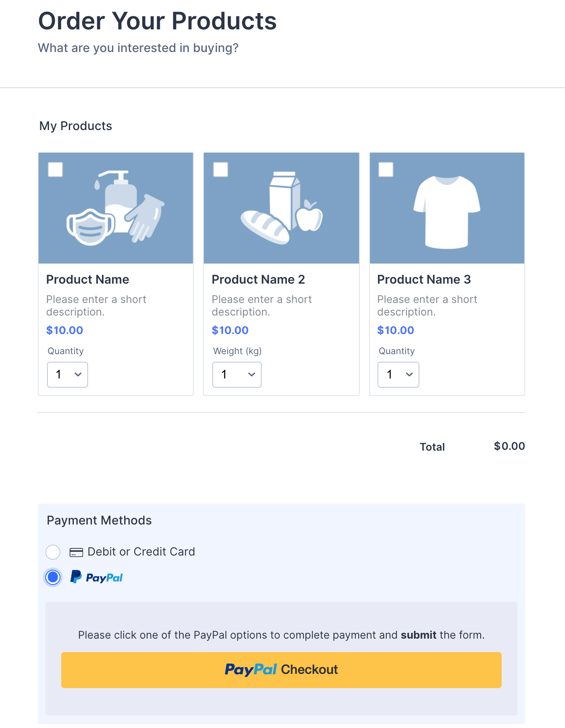Screen dimensions: 565x728
Task: Click the Debit or Credit Card label
Action: pyautogui.click(x=141, y=552)
